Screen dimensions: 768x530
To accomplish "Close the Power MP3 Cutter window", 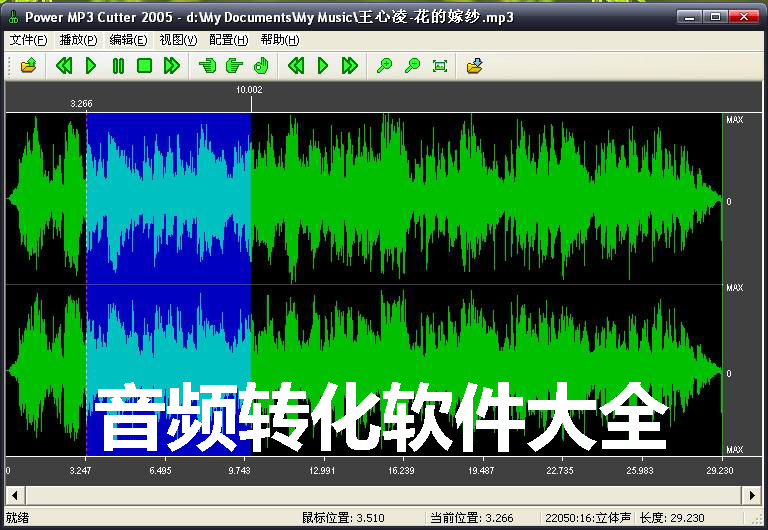I will 744,17.
